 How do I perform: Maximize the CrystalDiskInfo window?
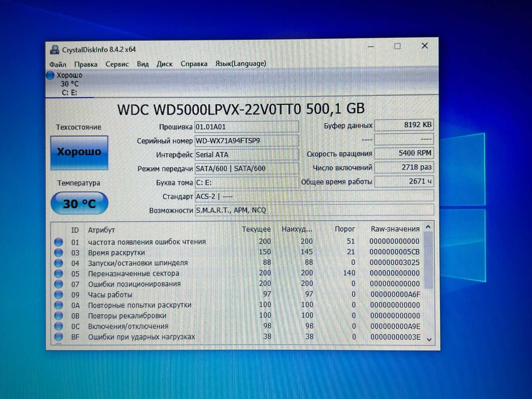397,46
